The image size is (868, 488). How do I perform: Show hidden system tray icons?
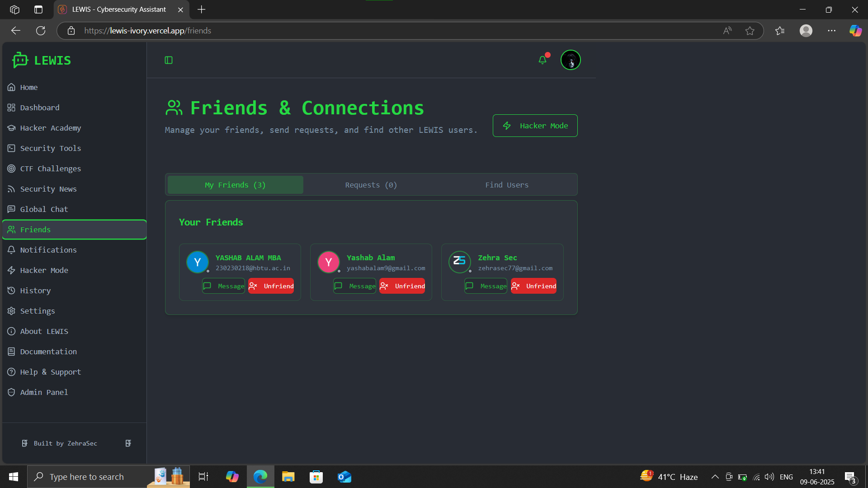coord(715,477)
